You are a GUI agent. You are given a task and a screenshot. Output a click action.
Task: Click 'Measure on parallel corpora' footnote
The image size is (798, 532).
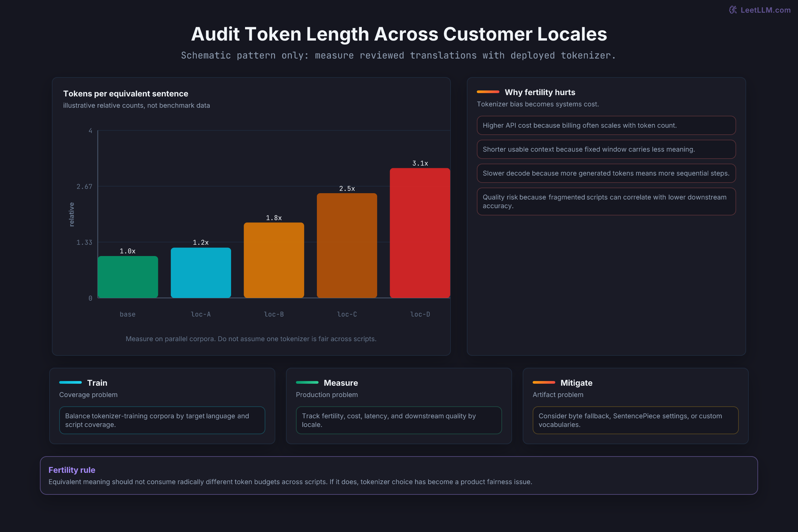[x=251, y=339]
